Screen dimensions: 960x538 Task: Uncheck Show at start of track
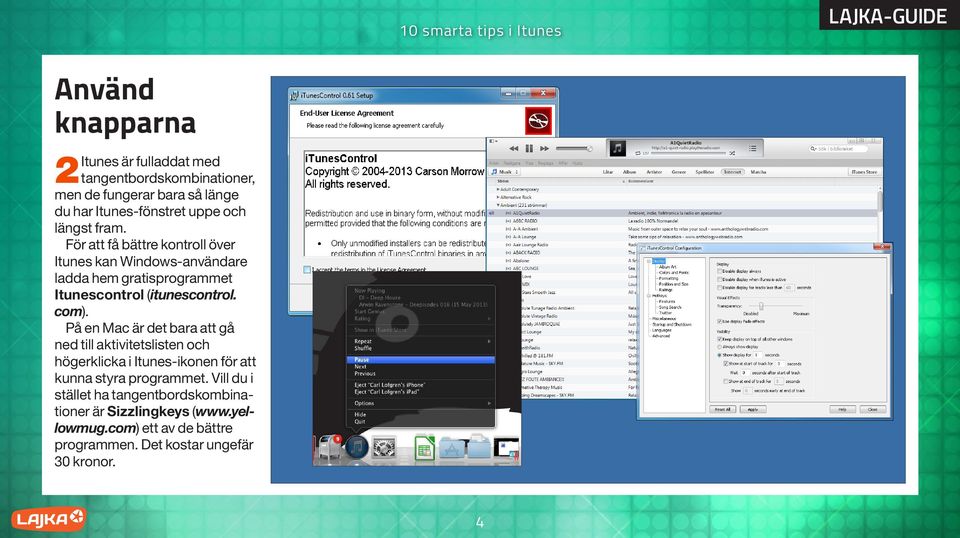tap(726, 364)
